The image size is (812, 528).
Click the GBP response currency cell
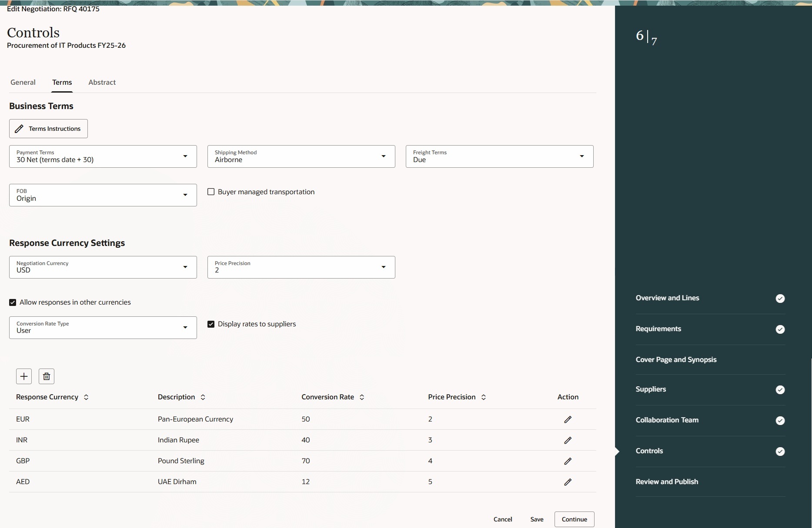(x=23, y=461)
